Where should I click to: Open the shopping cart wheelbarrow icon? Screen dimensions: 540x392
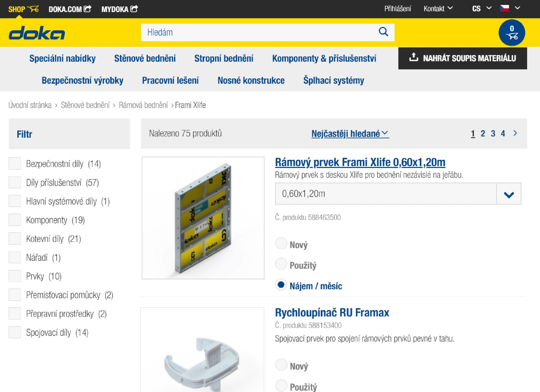point(512,33)
